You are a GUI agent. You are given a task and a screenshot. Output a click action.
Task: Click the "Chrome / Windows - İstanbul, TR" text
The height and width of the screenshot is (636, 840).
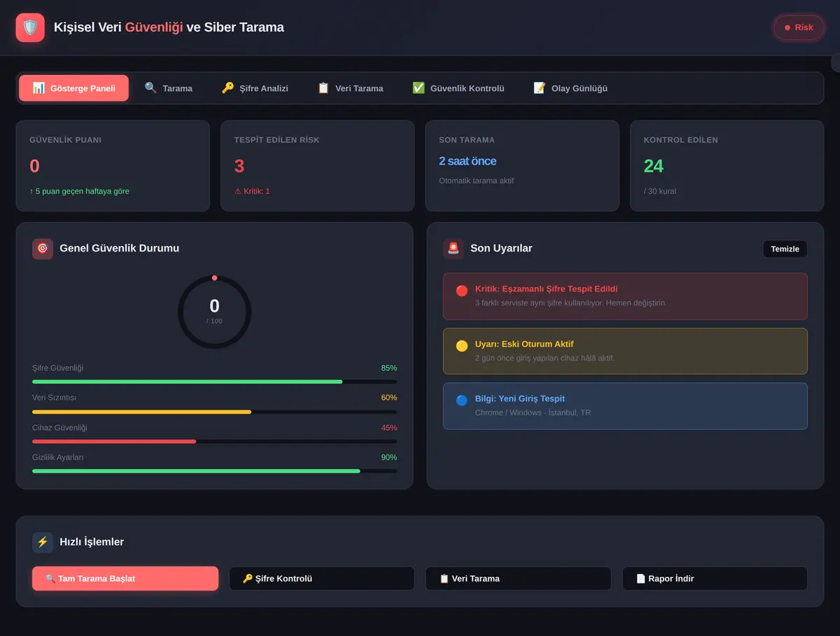[x=533, y=413]
